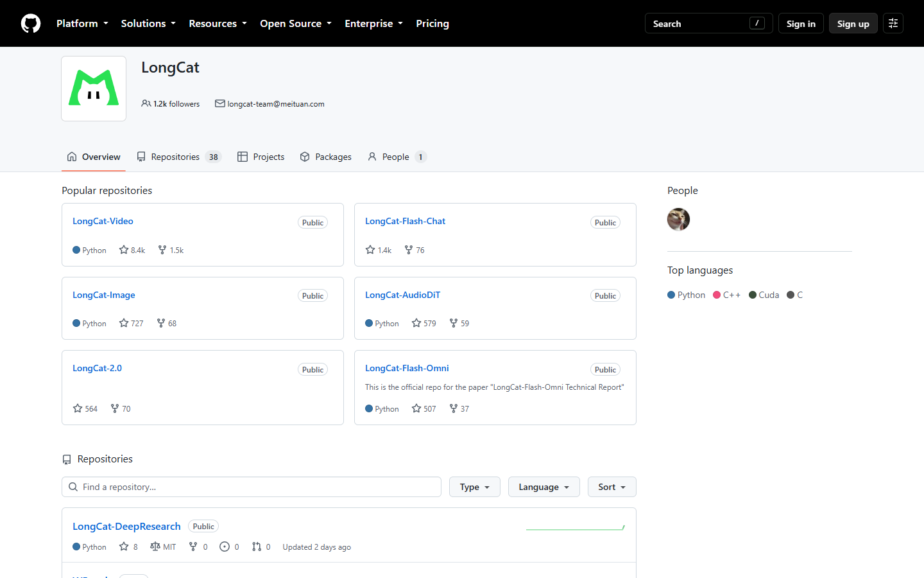Click the Cuda language label
The width and height of the screenshot is (924, 578).
click(769, 295)
